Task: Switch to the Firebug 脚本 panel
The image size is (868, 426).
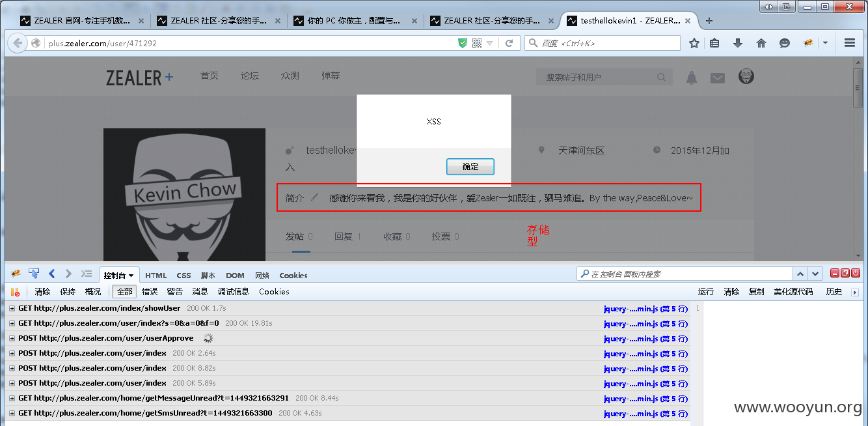Action: click(x=208, y=276)
